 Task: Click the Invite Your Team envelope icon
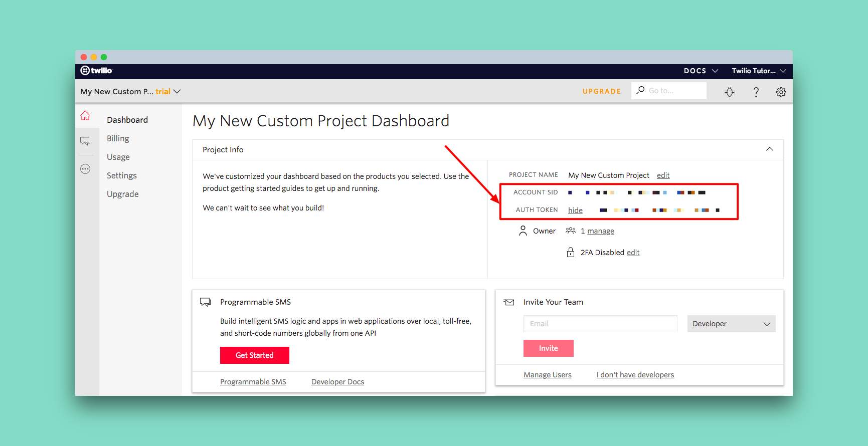pos(509,302)
